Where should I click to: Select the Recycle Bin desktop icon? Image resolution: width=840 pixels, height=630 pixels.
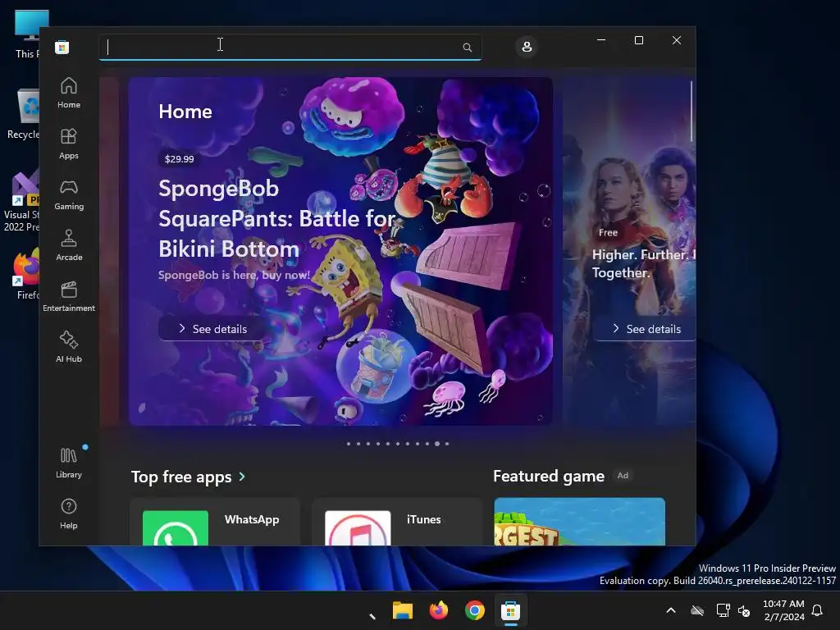(x=24, y=114)
